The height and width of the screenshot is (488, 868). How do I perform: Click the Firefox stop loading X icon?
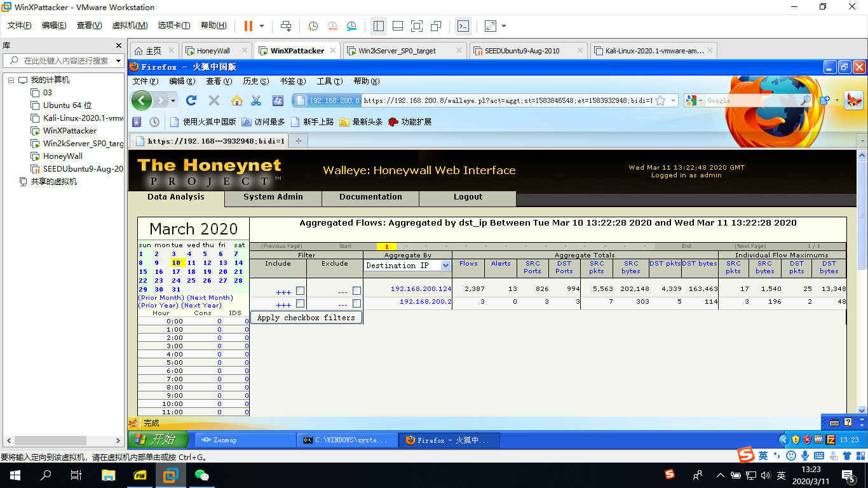pos(214,100)
